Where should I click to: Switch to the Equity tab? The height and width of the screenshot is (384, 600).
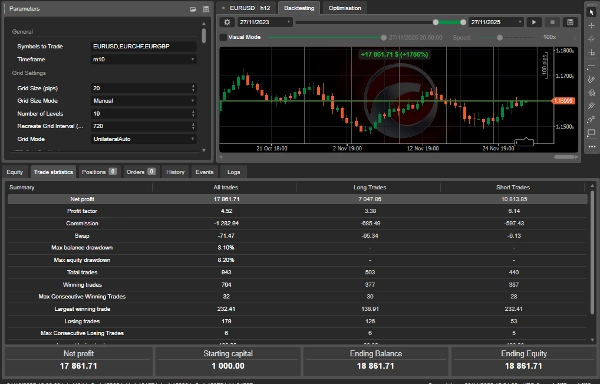[15, 172]
